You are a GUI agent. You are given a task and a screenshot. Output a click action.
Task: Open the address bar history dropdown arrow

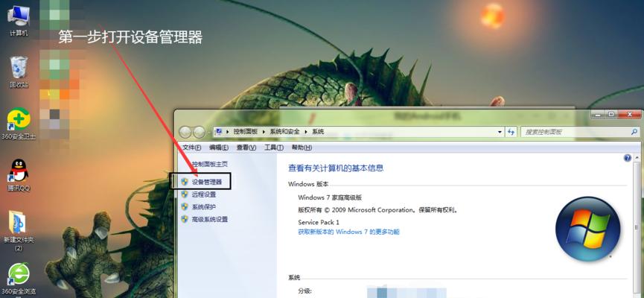pos(500,132)
